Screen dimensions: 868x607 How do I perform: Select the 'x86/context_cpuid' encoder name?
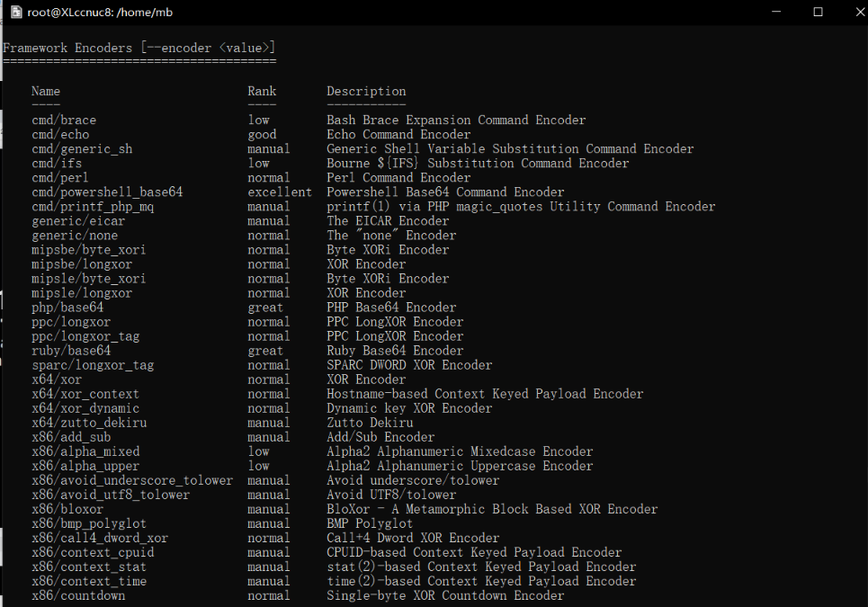click(93, 551)
